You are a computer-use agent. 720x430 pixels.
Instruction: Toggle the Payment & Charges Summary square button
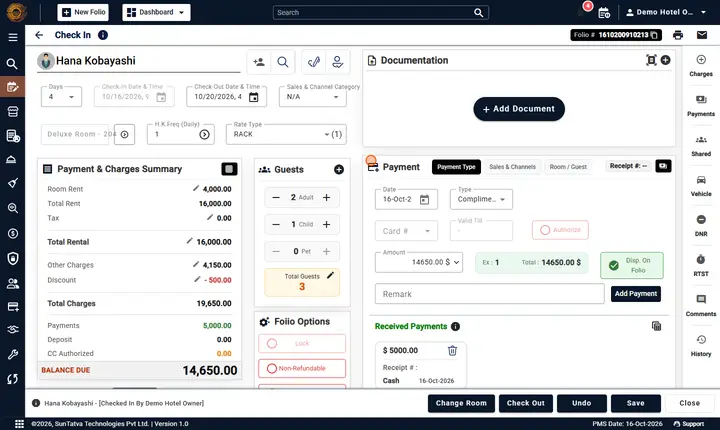(229, 169)
